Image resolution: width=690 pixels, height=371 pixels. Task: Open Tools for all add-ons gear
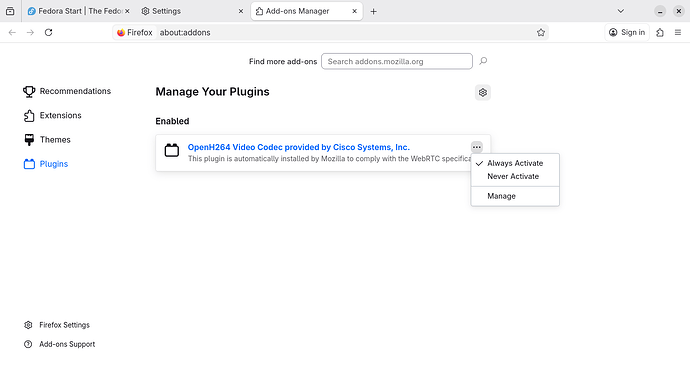pyautogui.click(x=483, y=92)
